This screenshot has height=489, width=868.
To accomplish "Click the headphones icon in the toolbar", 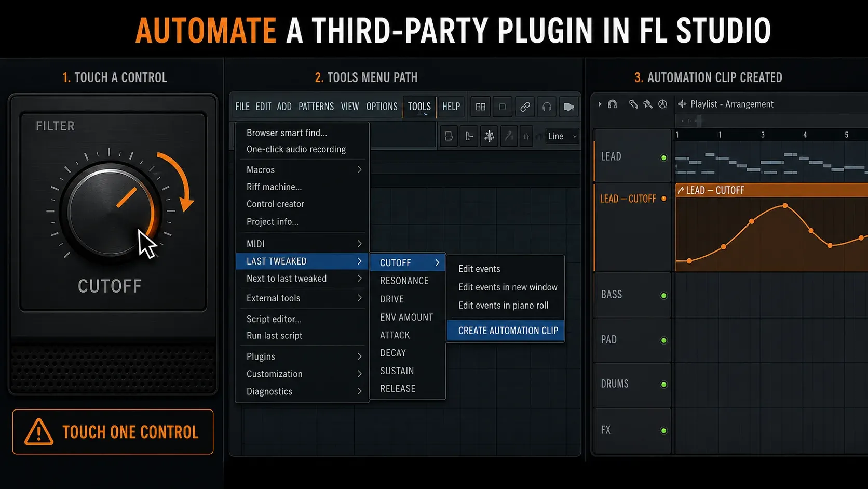I will tap(547, 107).
